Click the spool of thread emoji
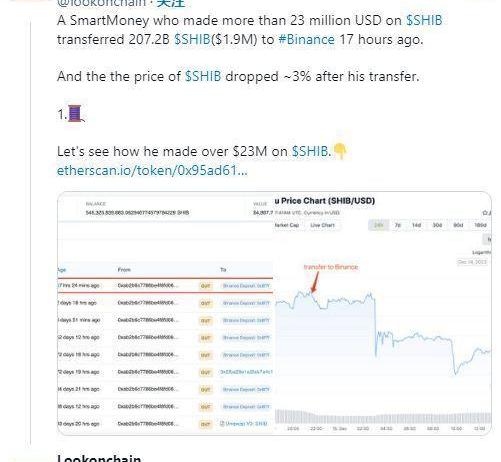 (75, 114)
